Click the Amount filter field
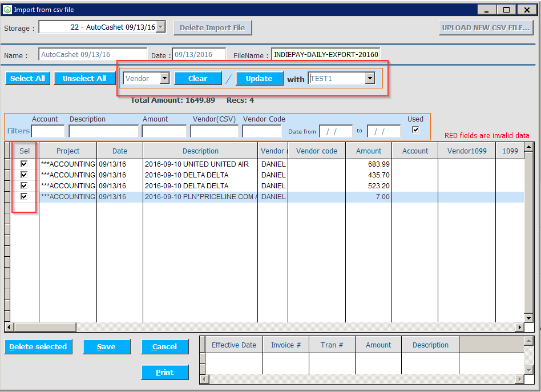 (164, 131)
